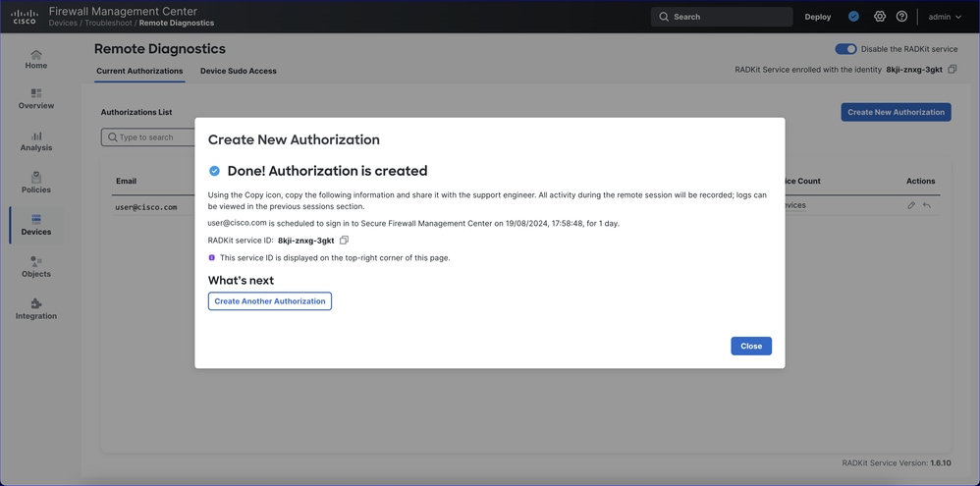Open the Integration sidebar section

point(36,309)
